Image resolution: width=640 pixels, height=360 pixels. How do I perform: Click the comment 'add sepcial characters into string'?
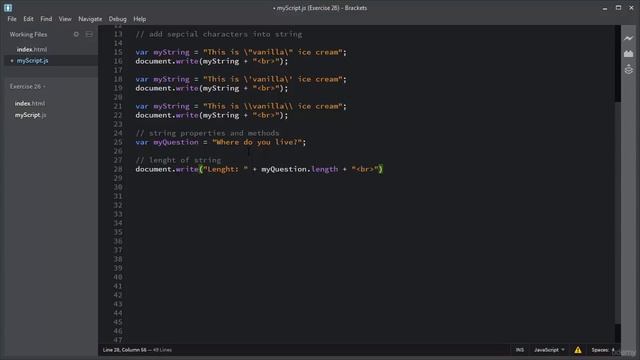pos(219,34)
